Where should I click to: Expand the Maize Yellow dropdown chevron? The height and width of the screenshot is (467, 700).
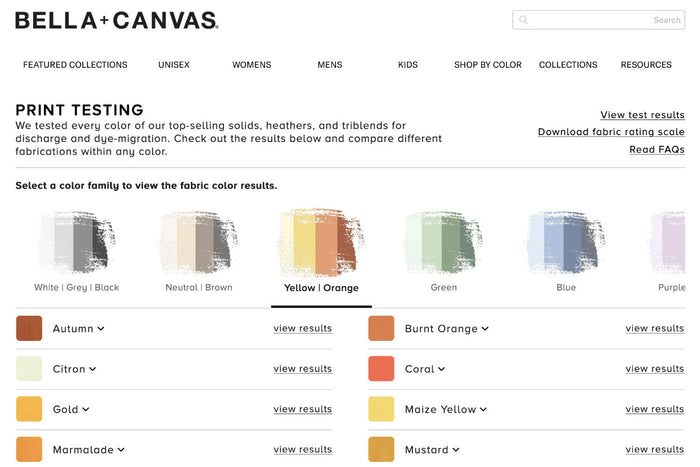483,409
